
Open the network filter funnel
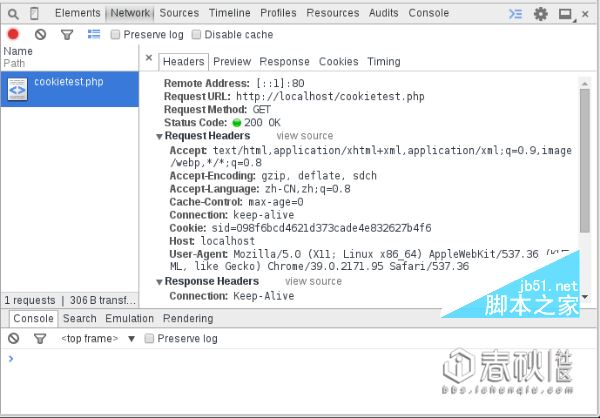[x=67, y=34]
